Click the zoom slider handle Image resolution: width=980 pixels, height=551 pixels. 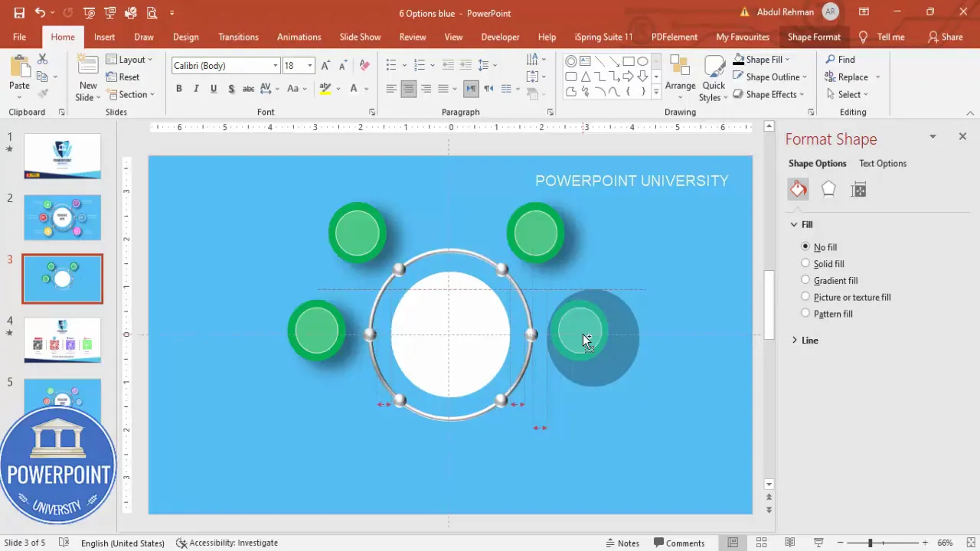pos(871,543)
